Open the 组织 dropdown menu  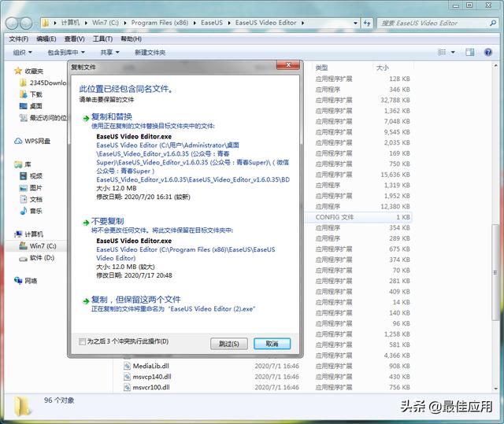22,53
